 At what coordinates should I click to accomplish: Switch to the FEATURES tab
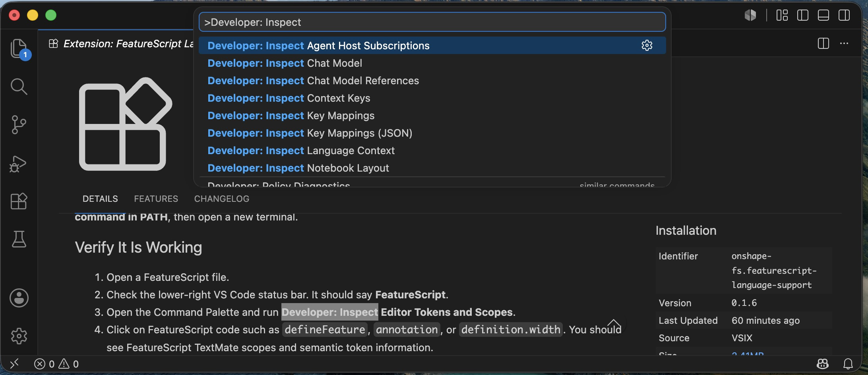(x=156, y=199)
